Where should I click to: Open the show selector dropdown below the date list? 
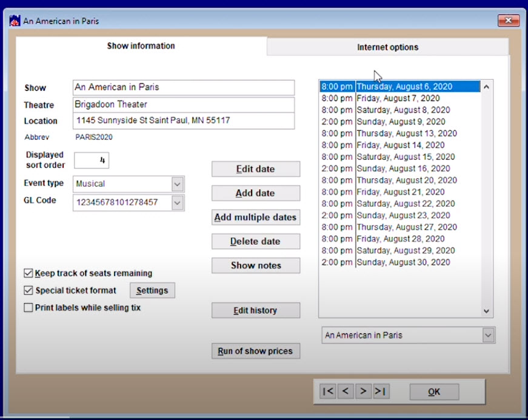(488, 335)
